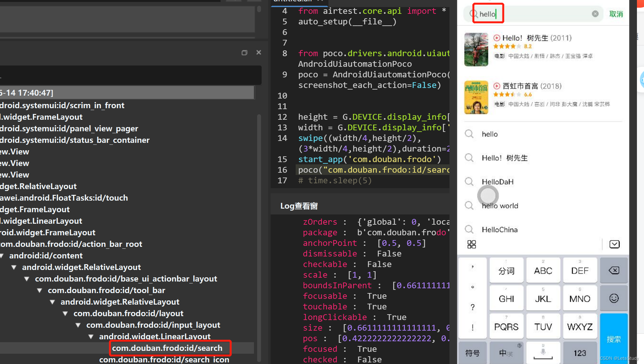Select the 'hello world' suggestion

[500, 206]
